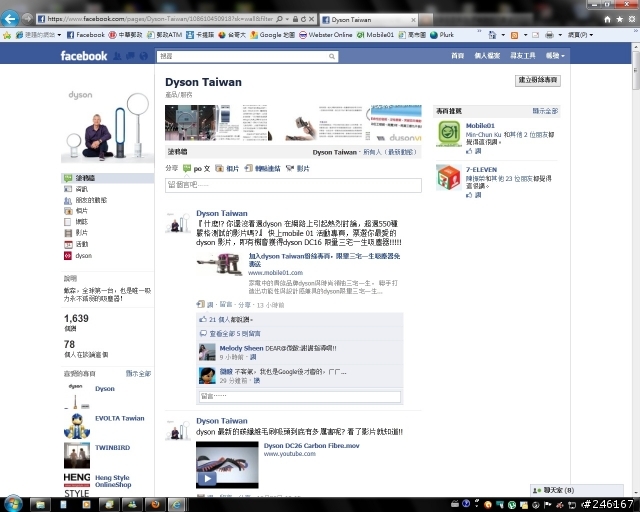This screenshot has width=640, height=512.
Task: Click the Mobile01 page name link in sidebar
Action: pos(480,126)
